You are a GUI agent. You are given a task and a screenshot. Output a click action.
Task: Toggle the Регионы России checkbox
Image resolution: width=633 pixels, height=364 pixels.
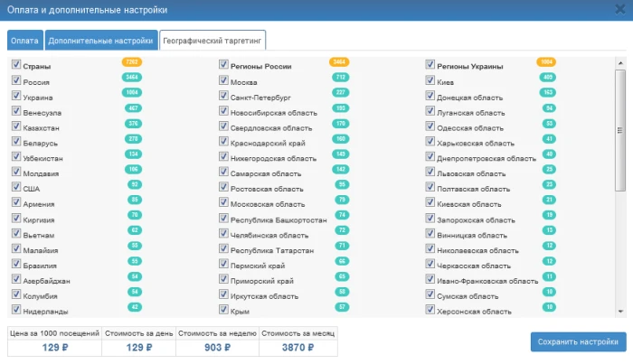[223, 65]
